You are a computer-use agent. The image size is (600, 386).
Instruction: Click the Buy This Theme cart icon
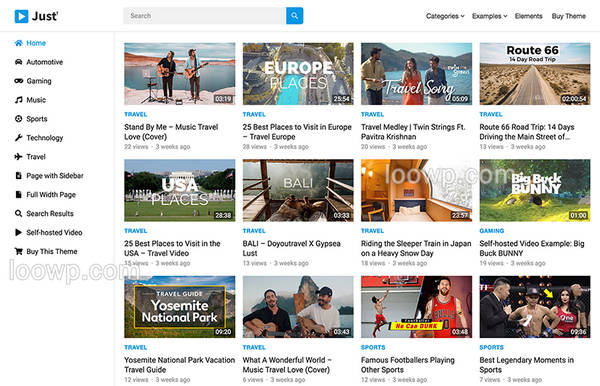pos(18,251)
